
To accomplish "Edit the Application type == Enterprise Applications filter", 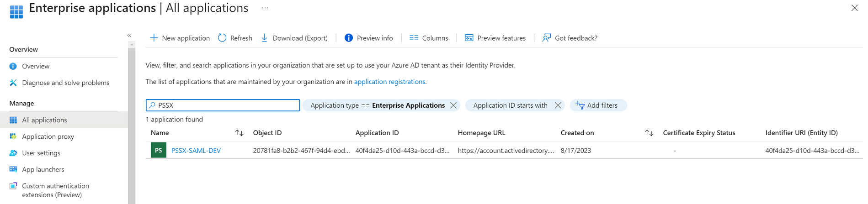I will click(x=378, y=105).
